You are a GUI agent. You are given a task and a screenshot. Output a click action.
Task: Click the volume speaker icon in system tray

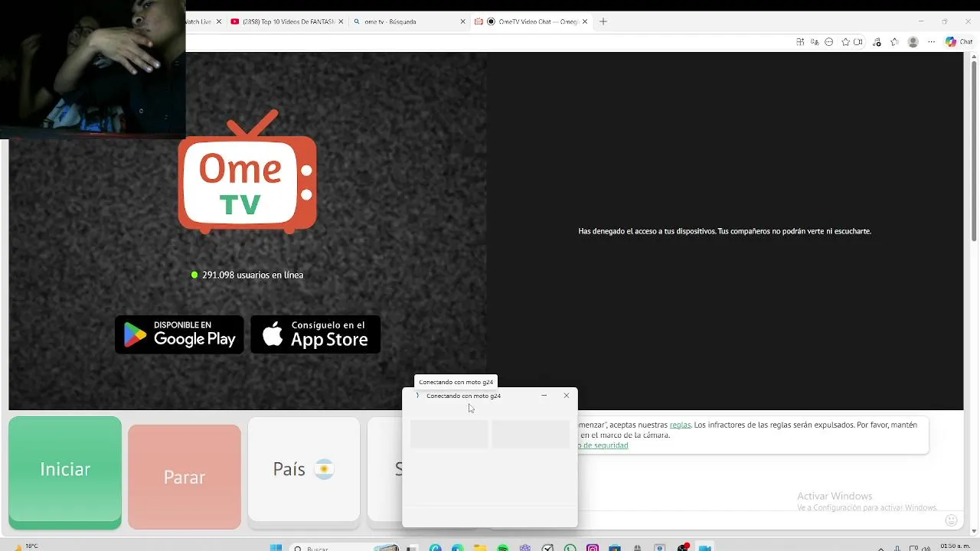(x=926, y=548)
